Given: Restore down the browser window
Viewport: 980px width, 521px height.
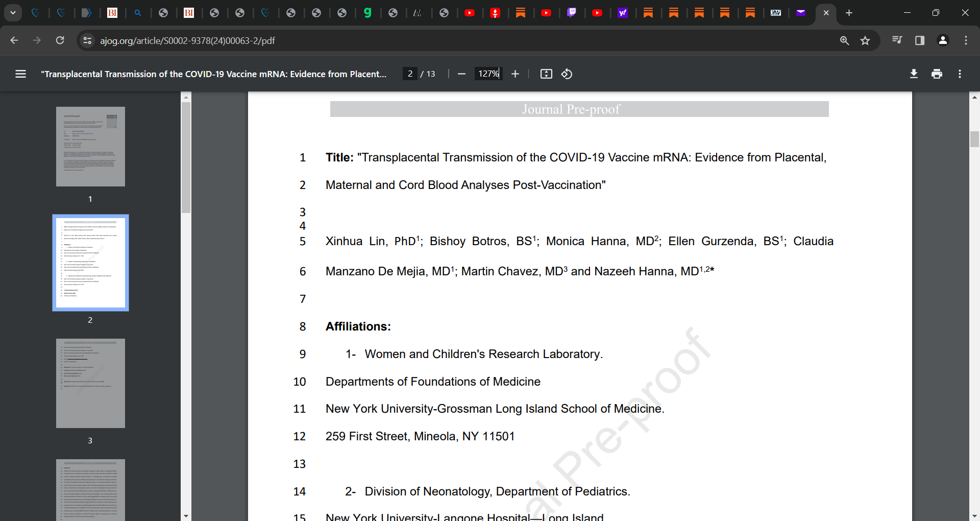Looking at the screenshot, I should pyautogui.click(x=936, y=13).
